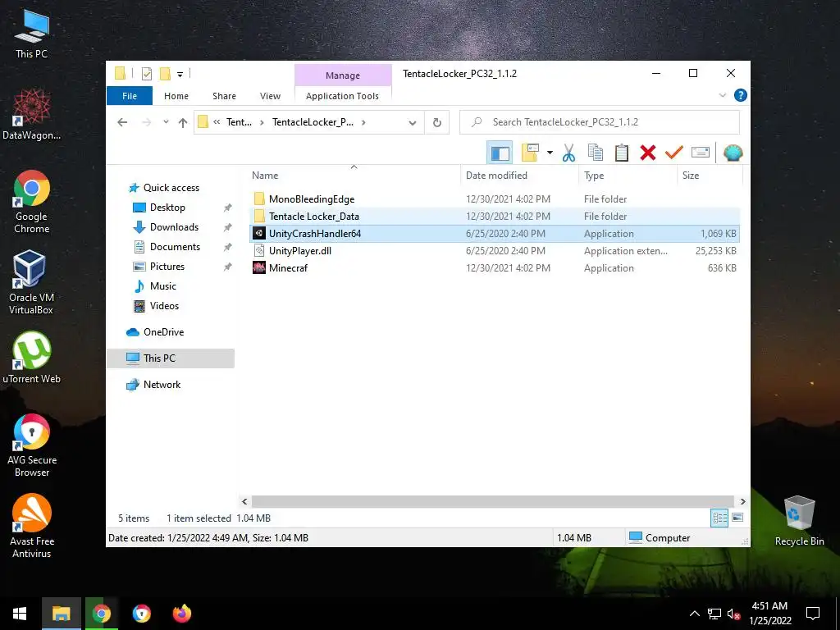
Task: Click File Explorer on the taskbar
Action: [61, 614]
